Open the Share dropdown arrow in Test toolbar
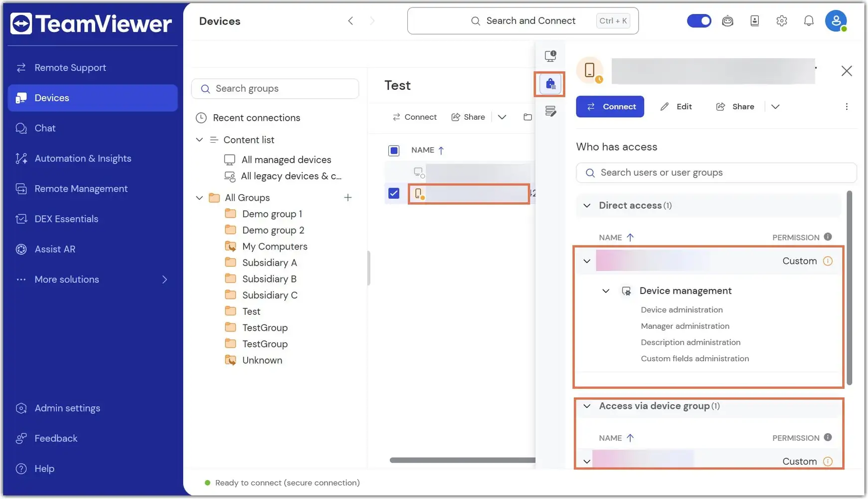 (x=502, y=117)
